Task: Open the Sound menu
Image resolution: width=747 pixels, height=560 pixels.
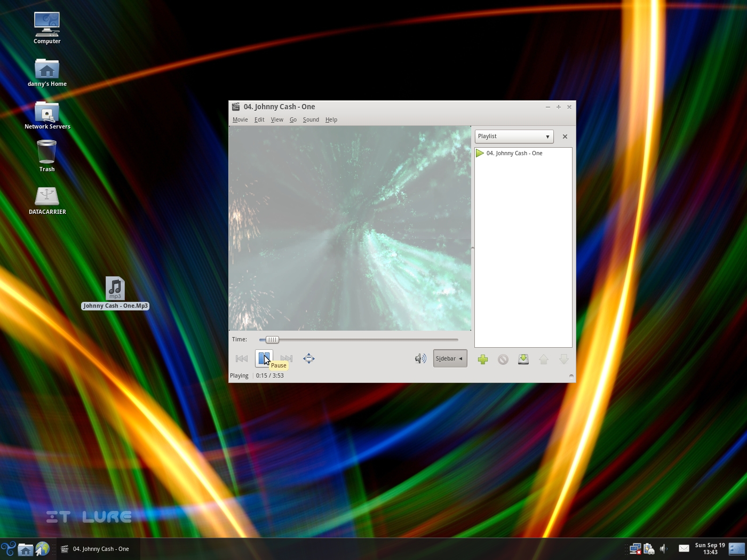Action: pyautogui.click(x=311, y=119)
